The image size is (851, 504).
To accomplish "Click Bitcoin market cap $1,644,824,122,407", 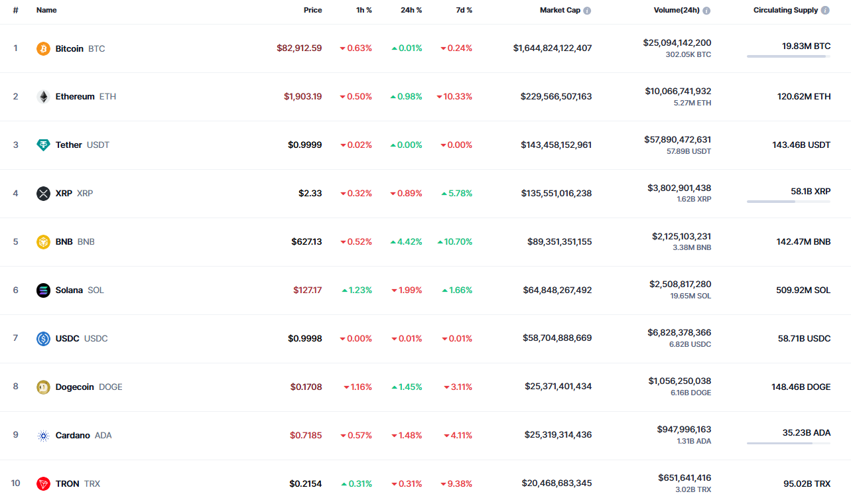I will pyautogui.click(x=553, y=48).
